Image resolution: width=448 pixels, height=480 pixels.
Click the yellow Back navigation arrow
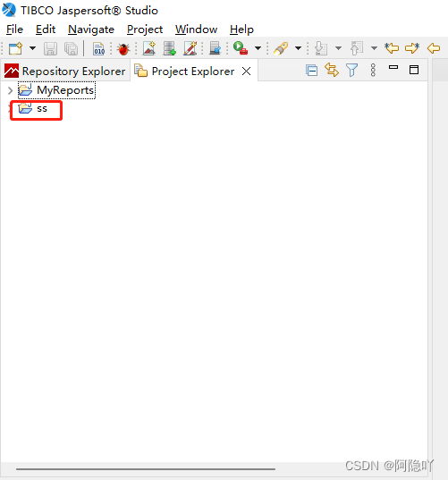434,48
